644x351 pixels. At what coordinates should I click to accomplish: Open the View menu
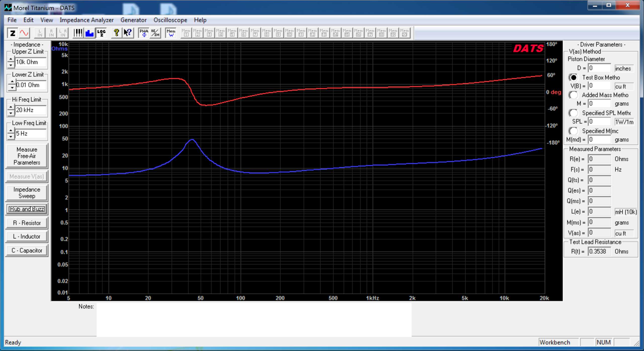47,20
